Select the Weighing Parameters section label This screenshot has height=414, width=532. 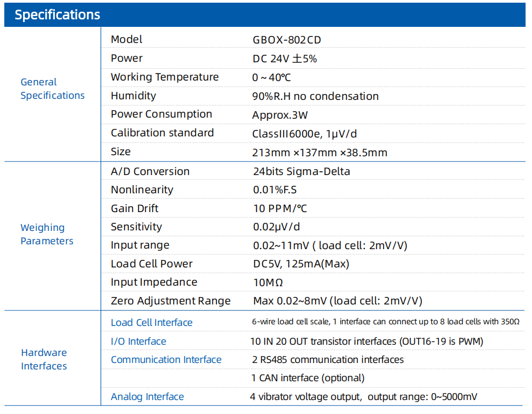click(x=47, y=234)
